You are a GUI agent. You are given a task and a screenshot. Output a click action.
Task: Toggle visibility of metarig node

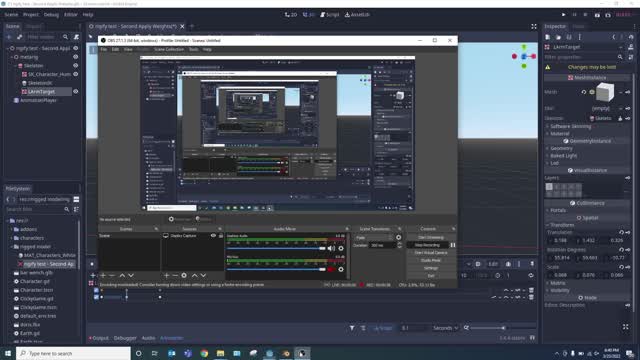click(76, 57)
